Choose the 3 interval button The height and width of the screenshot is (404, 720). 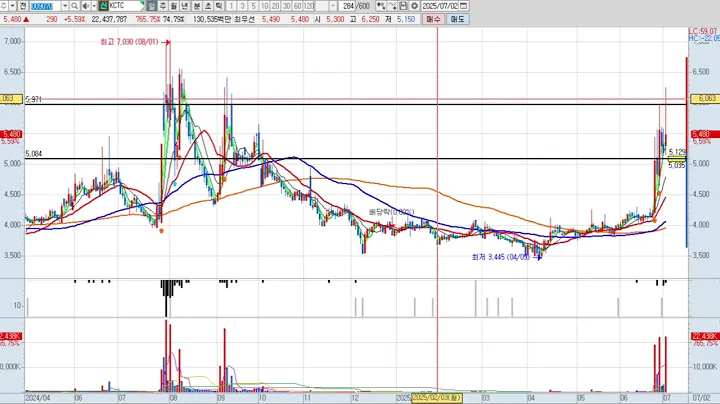click(x=242, y=6)
